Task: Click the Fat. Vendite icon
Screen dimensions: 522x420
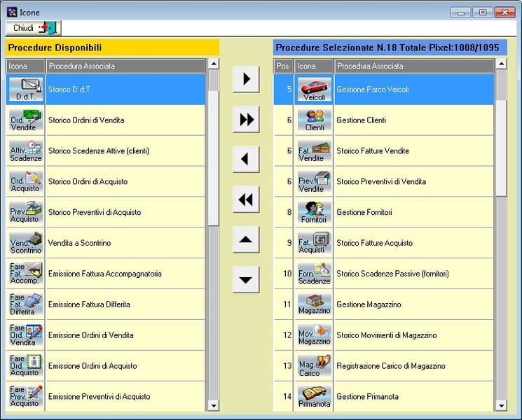Action: 314,151
